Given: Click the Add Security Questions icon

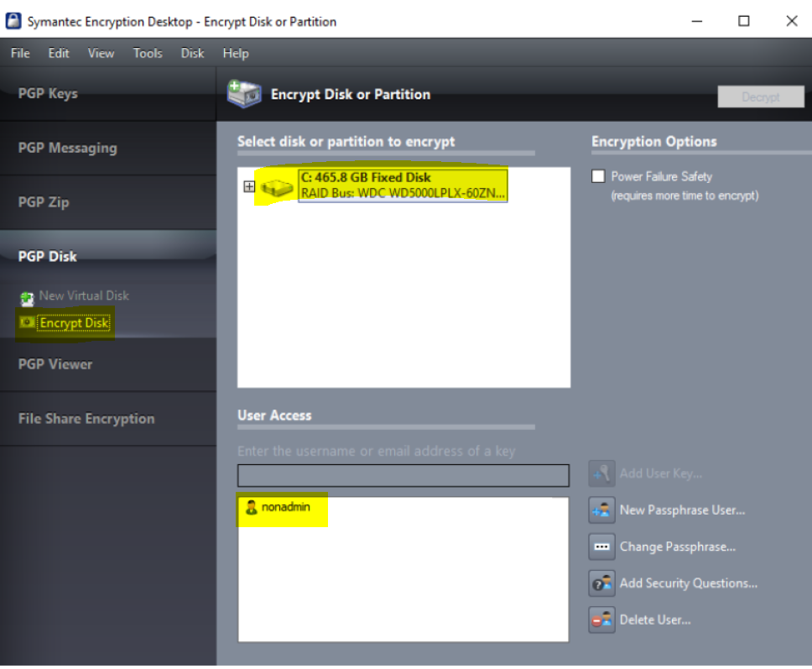Looking at the screenshot, I should click(601, 583).
